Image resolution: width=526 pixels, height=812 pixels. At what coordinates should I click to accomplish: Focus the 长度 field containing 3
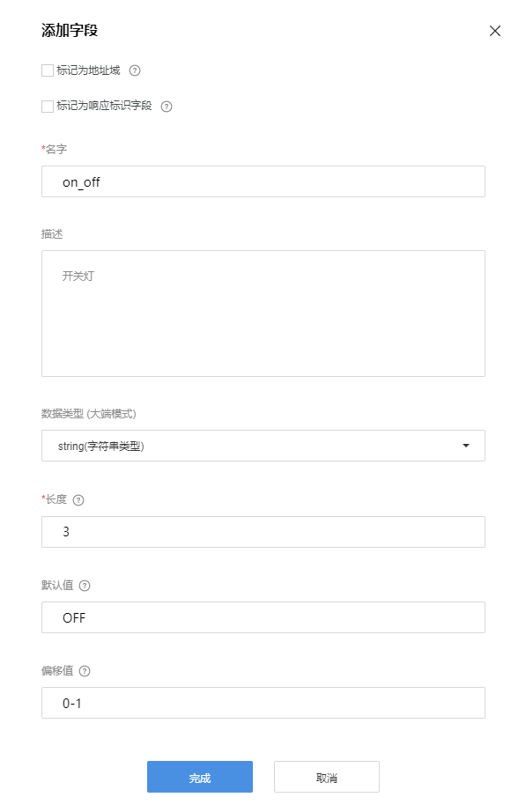[x=263, y=532]
